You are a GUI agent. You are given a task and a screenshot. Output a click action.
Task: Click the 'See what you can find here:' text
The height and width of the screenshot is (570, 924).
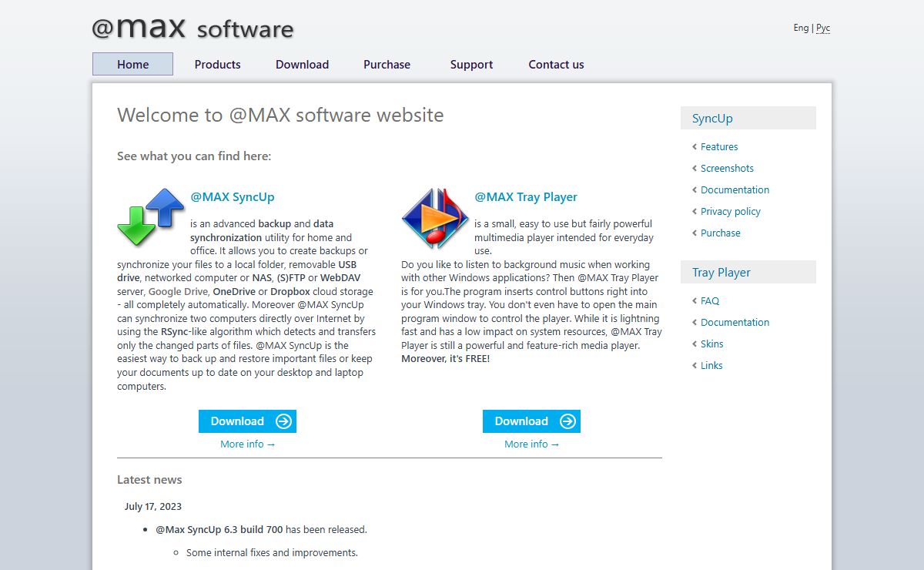pos(194,156)
